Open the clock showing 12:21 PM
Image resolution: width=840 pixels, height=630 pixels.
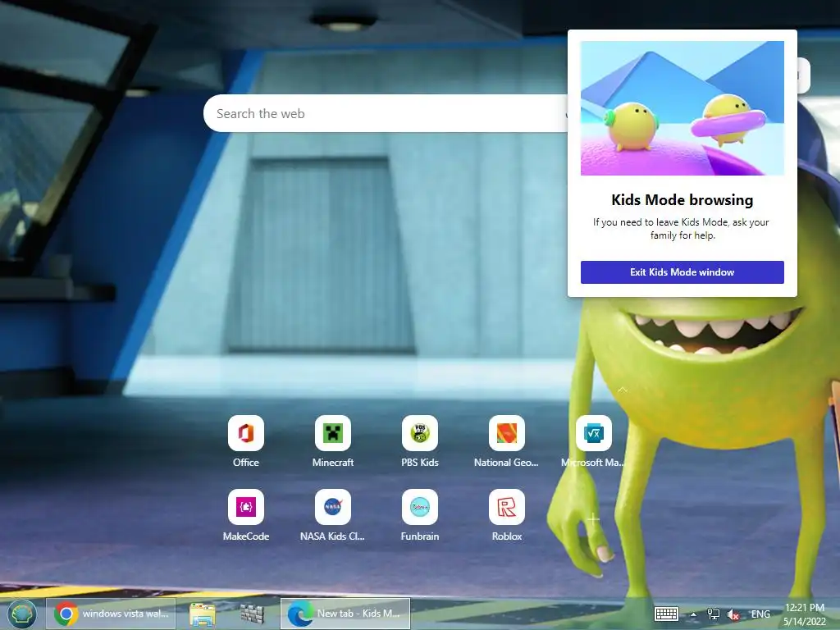point(804,614)
